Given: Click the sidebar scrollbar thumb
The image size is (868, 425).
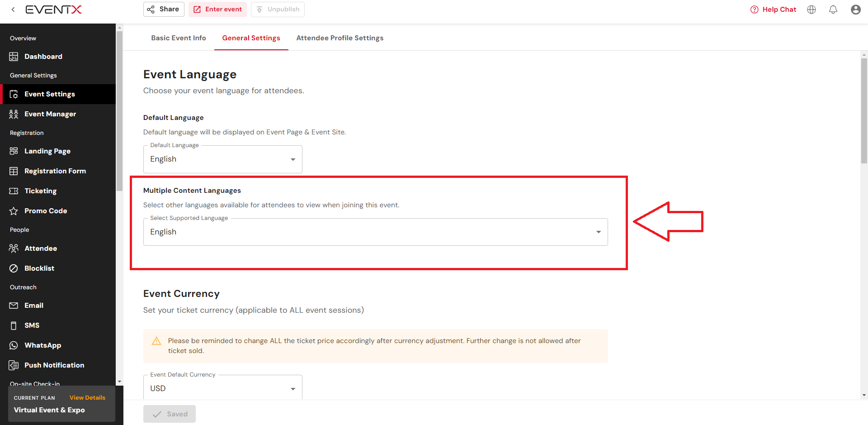Looking at the screenshot, I should 119,111.
